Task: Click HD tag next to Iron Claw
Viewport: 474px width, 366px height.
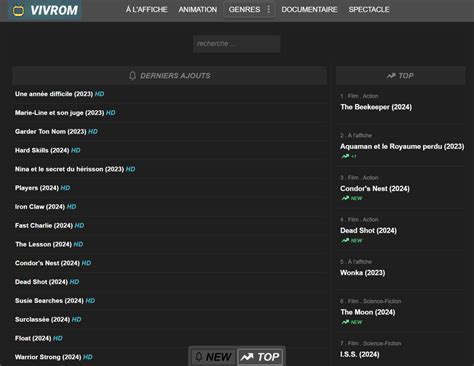Action: tap(71, 207)
